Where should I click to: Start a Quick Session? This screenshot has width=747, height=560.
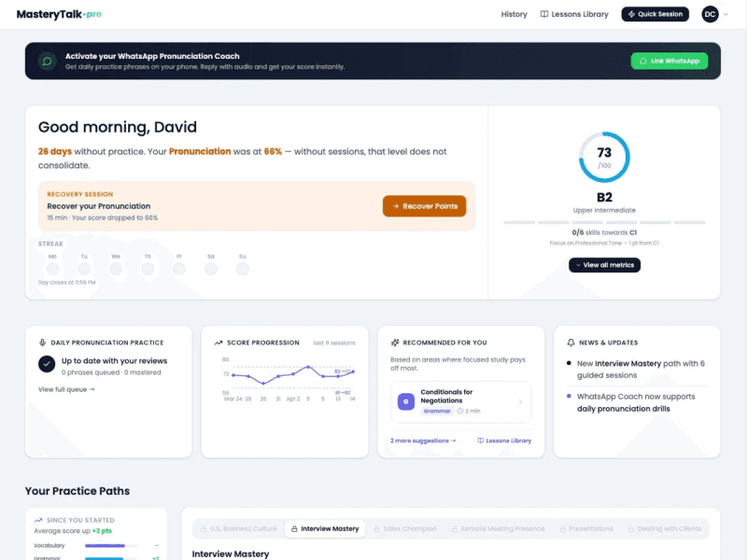(x=655, y=14)
